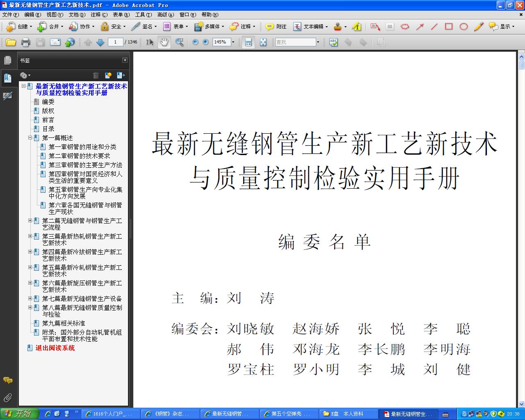This screenshot has height=420, width=525.
Task: Open bookmark 版权
Action: click(48, 111)
